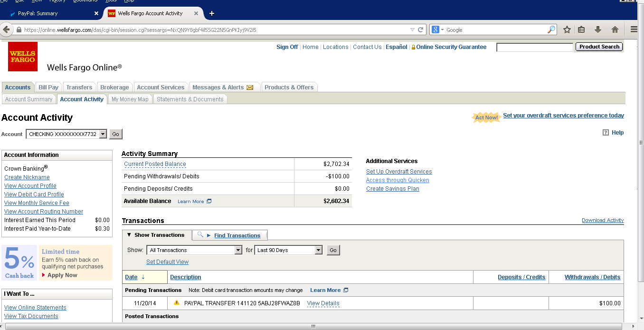Open the Contact Us link

pos(367,47)
